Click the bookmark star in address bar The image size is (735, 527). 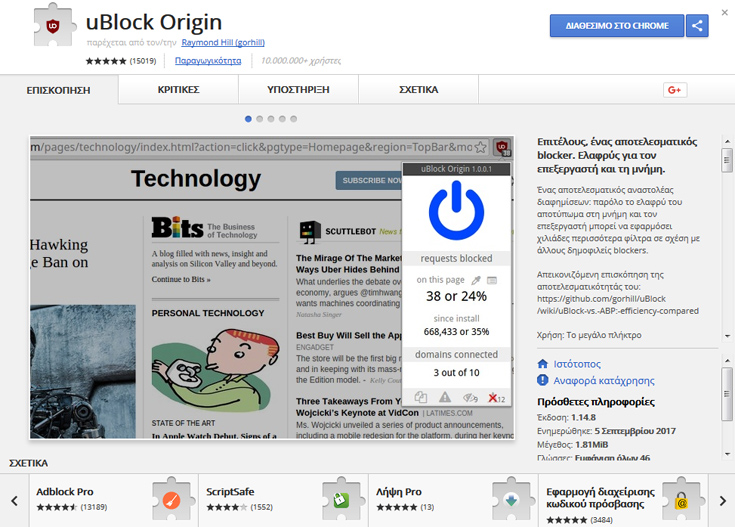click(x=480, y=148)
